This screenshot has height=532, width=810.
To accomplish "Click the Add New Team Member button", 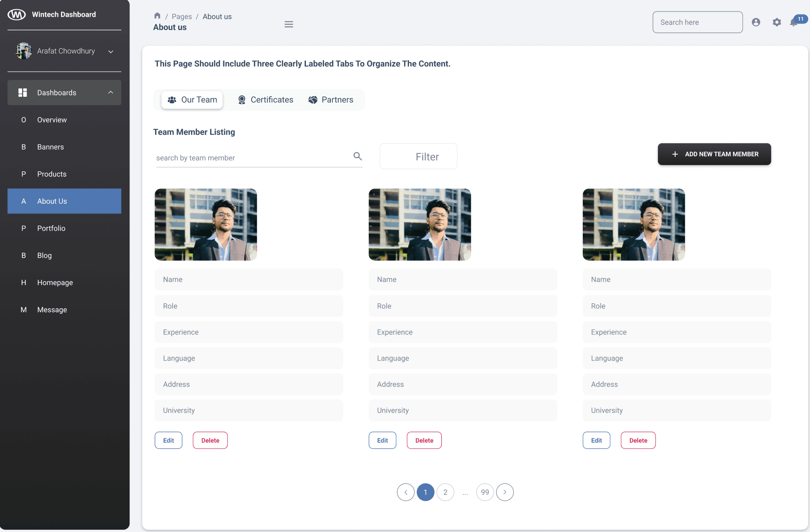I will tap(714, 154).
